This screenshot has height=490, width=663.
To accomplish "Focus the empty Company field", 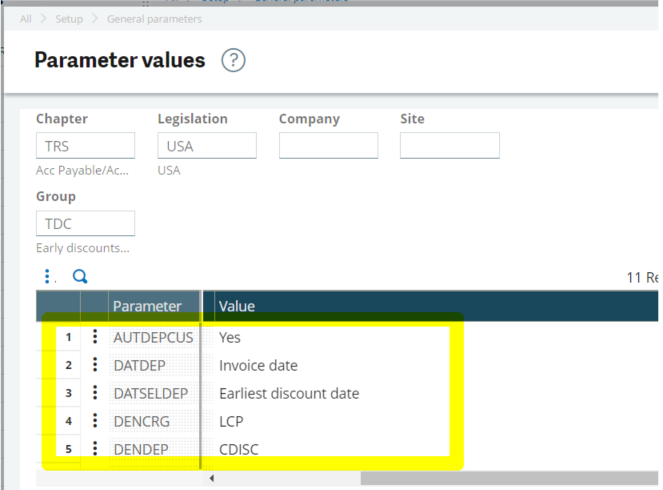I will point(328,146).
